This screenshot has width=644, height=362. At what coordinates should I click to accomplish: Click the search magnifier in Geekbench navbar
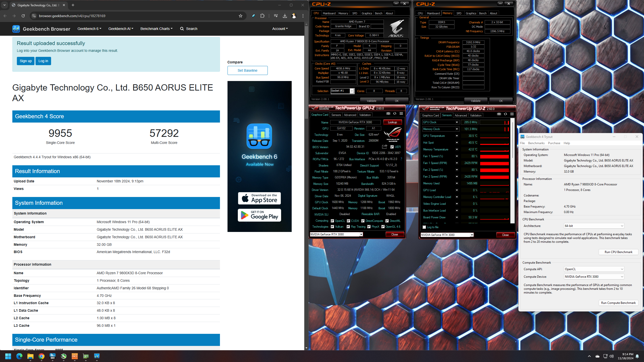(x=182, y=29)
